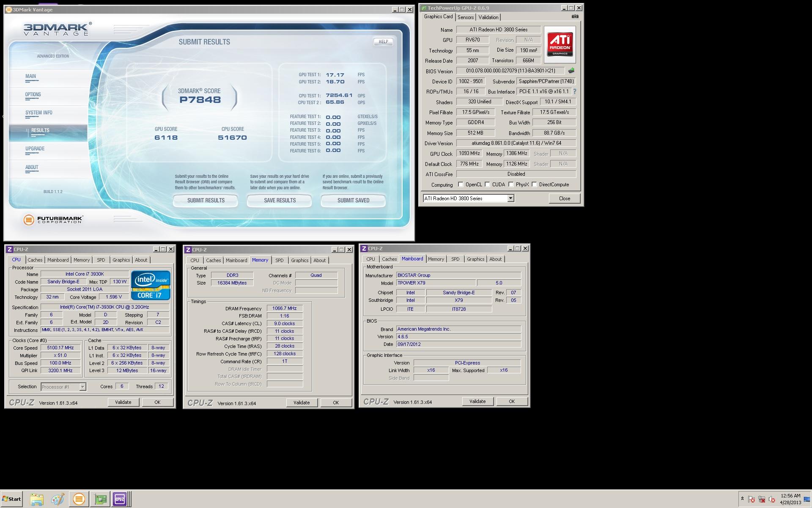Screen dimensions: 812x508
Task: Select the CPU-Z taskbar icon
Action: 120,500
